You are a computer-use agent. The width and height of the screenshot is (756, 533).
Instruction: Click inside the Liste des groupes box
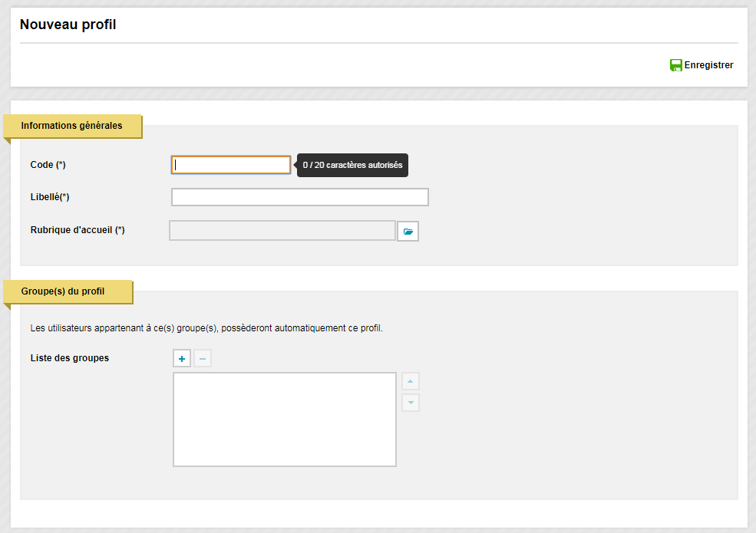(x=285, y=419)
